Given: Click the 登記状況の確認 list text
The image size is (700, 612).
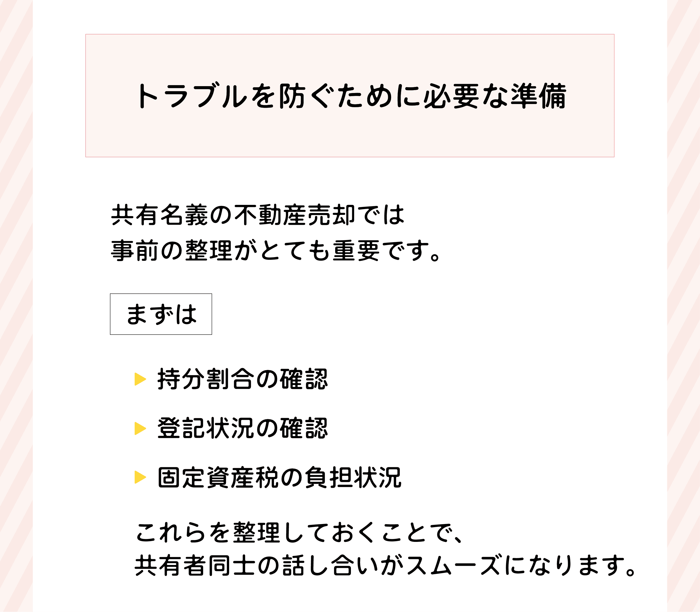Looking at the screenshot, I should pyautogui.click(x=242, y=428).
